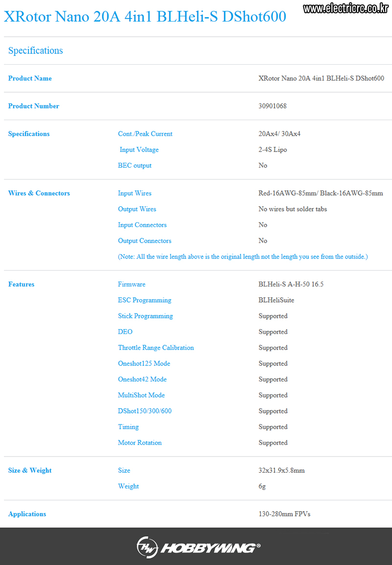Viewport: 392px width, 565px height.
Task: Click the Input Voltage label
Action: [139, 150]
